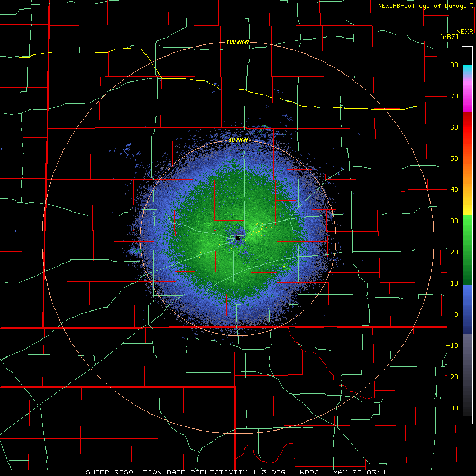Image resolution: width=476 pixels, height=476 pixels.
Task: Click the 60 value on the dBZ scale
Action: [454, 127]
